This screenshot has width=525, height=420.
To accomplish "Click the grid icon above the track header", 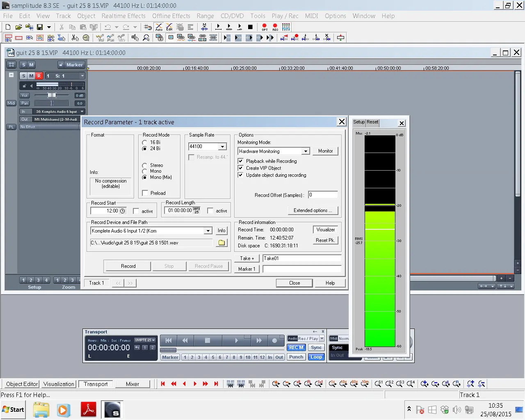I will tap(11, 65).
